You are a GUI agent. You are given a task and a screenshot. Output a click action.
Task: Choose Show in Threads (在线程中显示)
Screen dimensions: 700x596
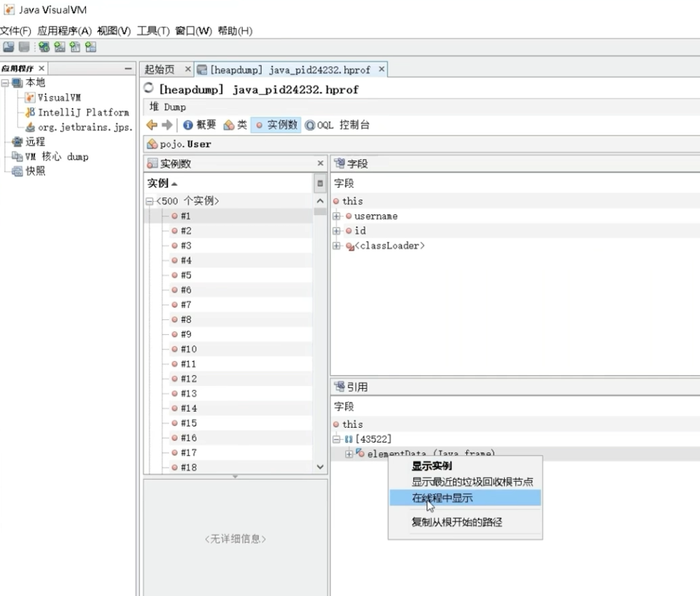(x=465, y=498)
